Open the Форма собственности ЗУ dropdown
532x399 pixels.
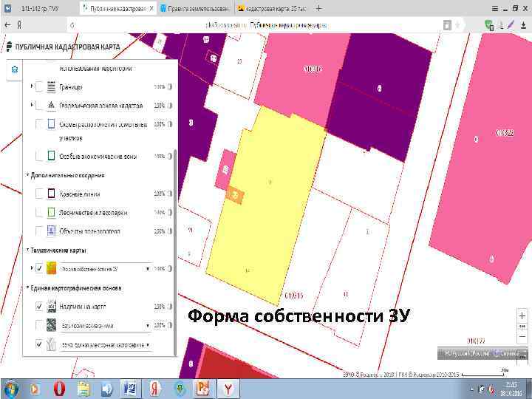105,269
